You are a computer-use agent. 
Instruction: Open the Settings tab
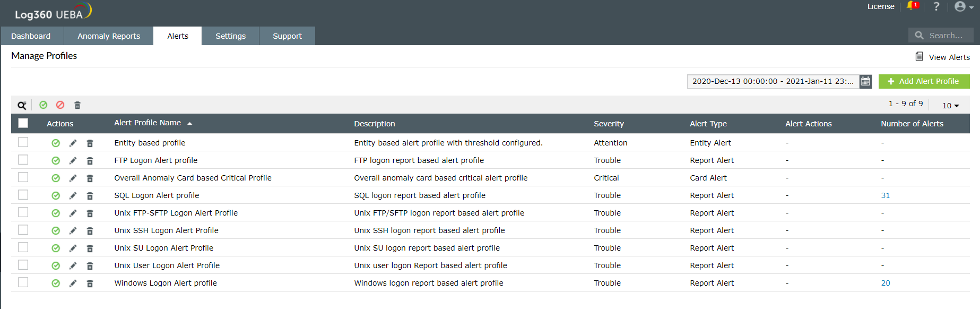[x=230, y=36]
